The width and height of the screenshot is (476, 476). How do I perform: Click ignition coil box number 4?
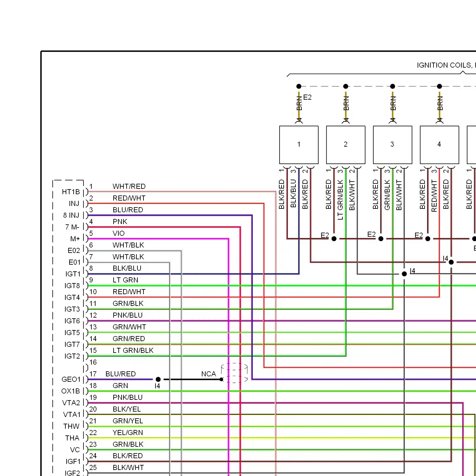click(x=440, y=145)
